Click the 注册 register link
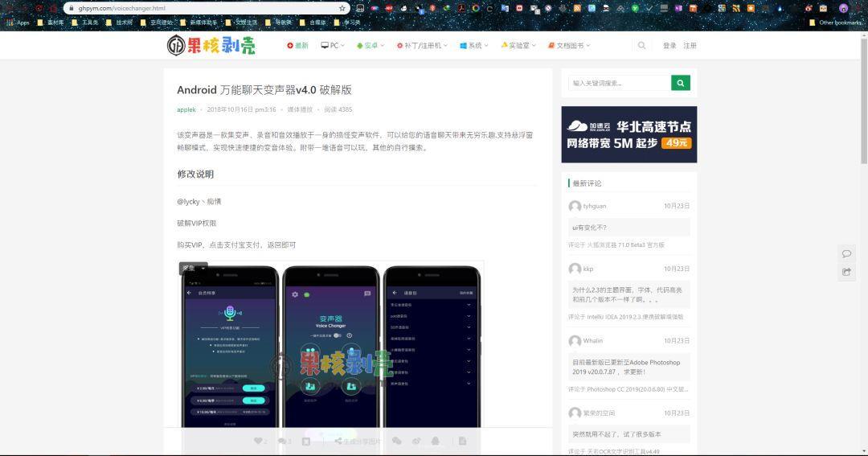Viewport: 868px width, 456px height. tap(690, 46)
